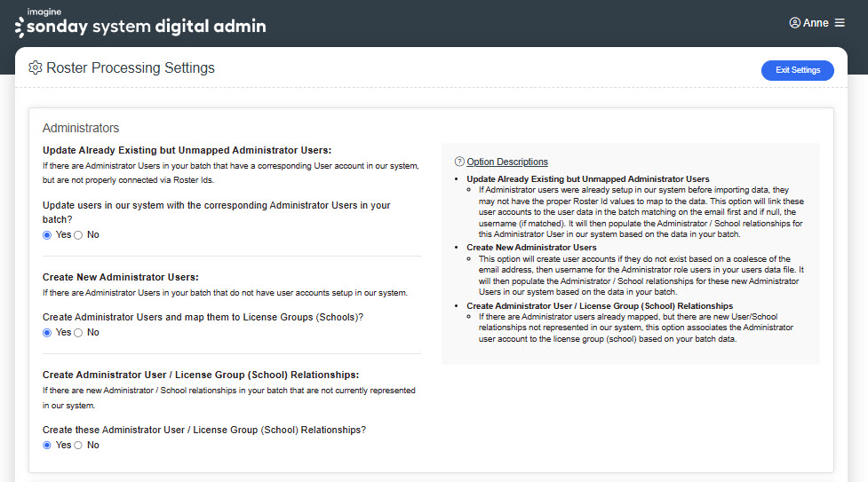Select No for updating existing Administrator Users
The width and height of the screenshot is (868, 482).
(78, 235)
